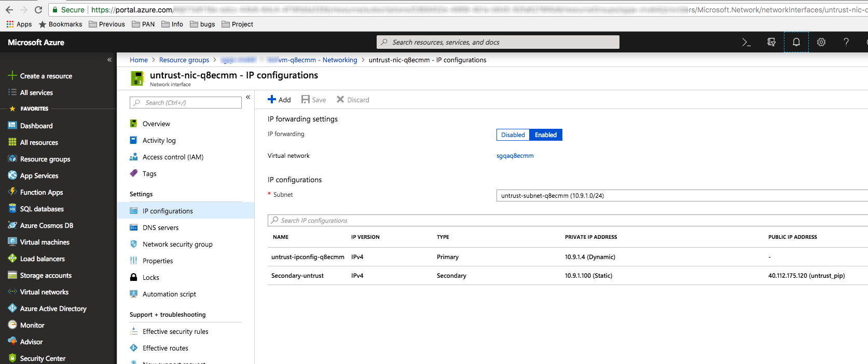
Task: Open the Cloud Shell terminal icon
Action: tap(746, 43)
